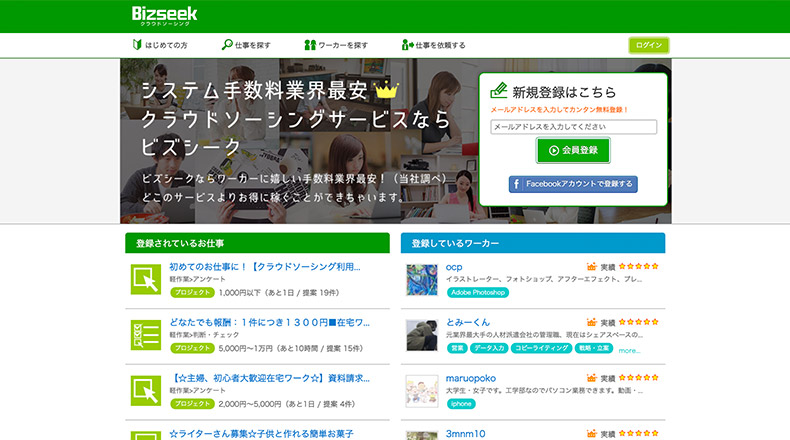Open job どなたでも報酬：１件につき１３００円
790x440 pixels.
pos(269,323)
